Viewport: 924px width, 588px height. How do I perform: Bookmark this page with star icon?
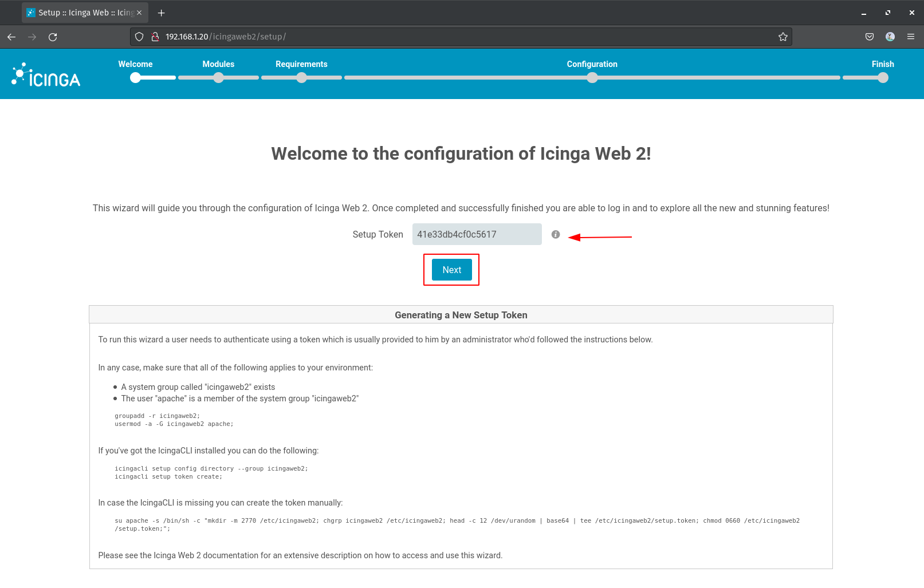coord(783,37)
